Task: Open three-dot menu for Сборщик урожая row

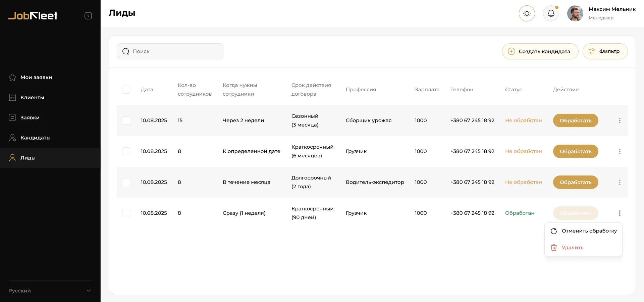Action: pyautogui.click(x=620, y=120)
